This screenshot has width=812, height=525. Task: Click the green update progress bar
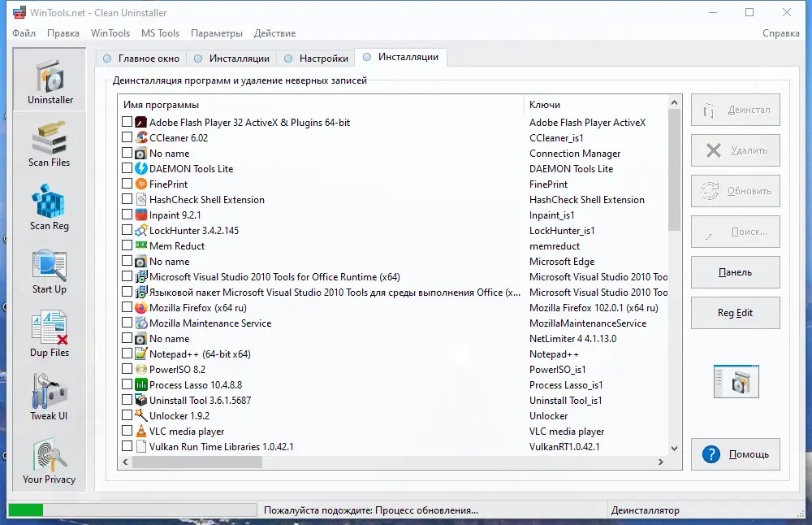pyautogui.click(x=26, y=510)
